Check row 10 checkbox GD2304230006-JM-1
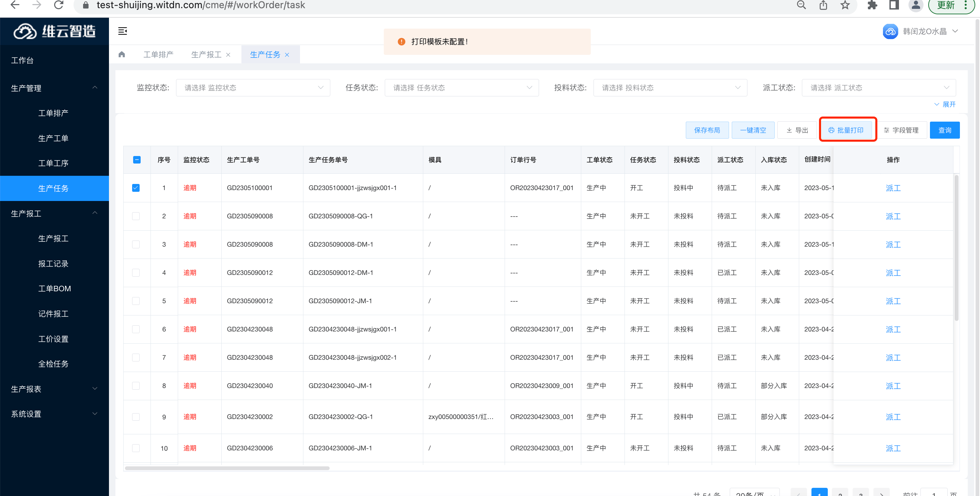The width and height of the screenshot is (980, 496). [136, 448]
